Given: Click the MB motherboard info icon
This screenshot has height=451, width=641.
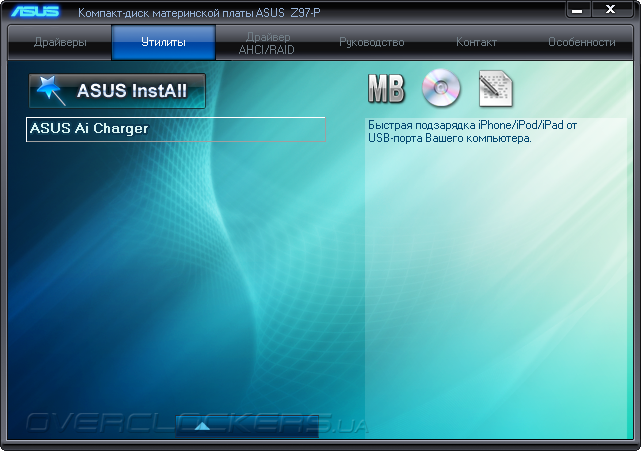Looking at the screenshot, I should coord(386,88).
